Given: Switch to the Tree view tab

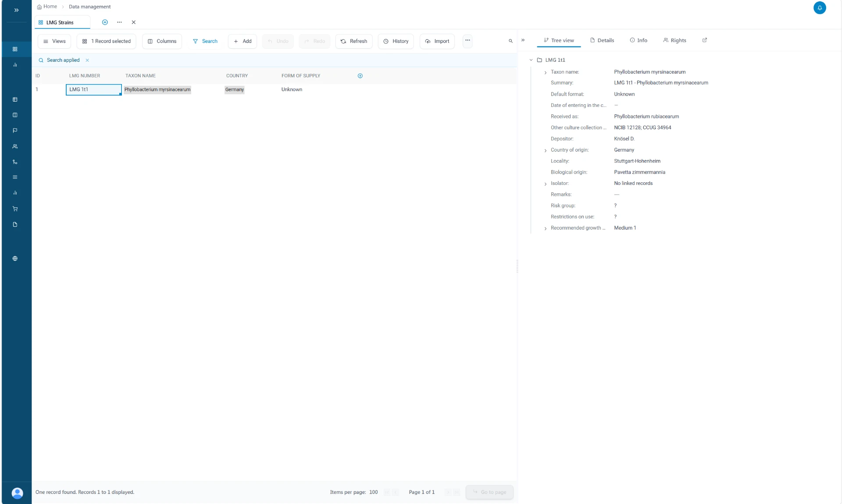Looking at the screenshot, I should tap(559, 40).
